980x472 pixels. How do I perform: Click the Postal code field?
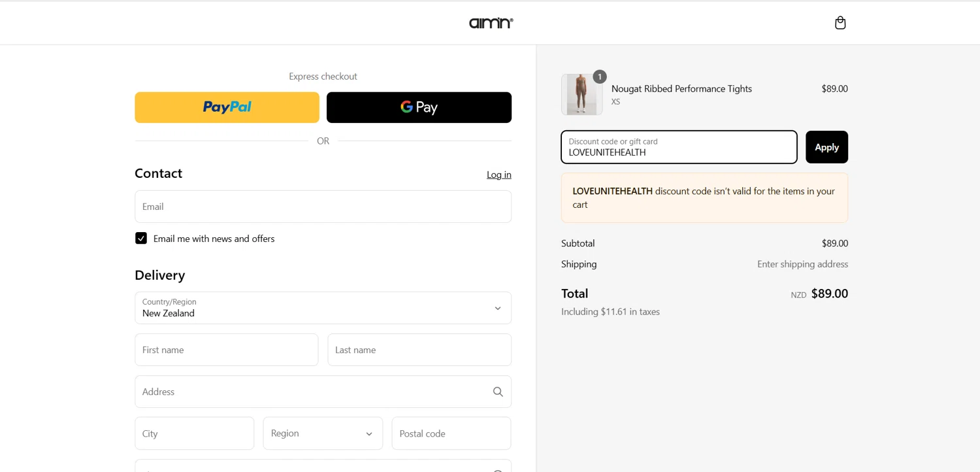coord(451,433)
